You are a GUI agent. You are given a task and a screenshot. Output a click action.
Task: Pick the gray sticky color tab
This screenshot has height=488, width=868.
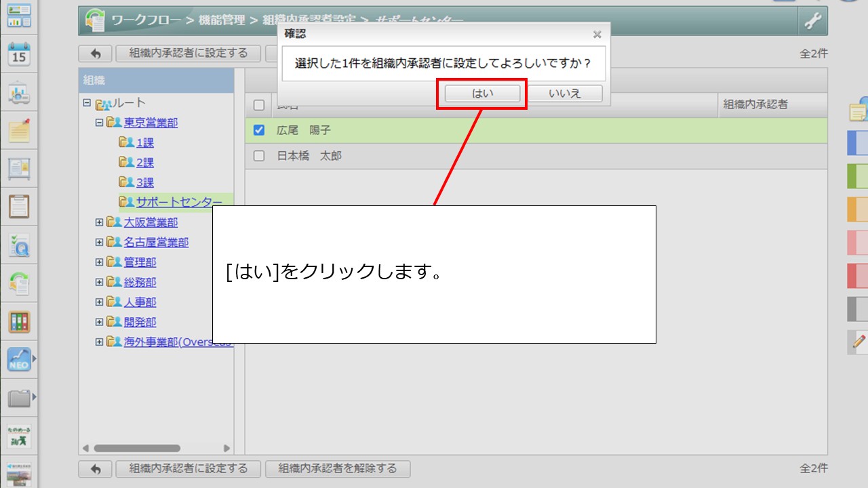858,309
